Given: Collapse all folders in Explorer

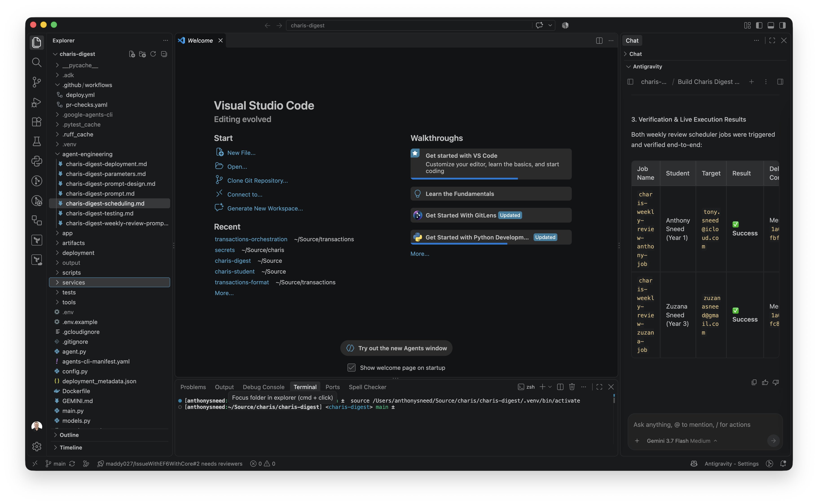Looking at the screenshot, I should point(164,54).
